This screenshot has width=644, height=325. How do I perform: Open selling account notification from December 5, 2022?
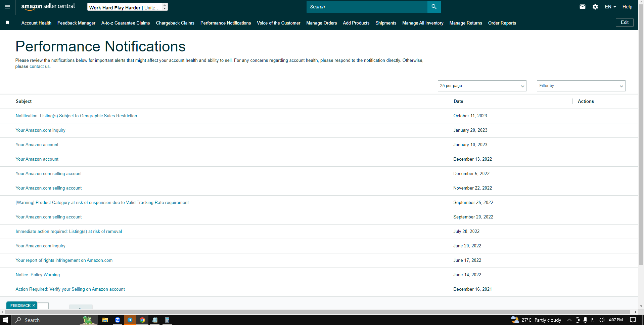(49, 174)
